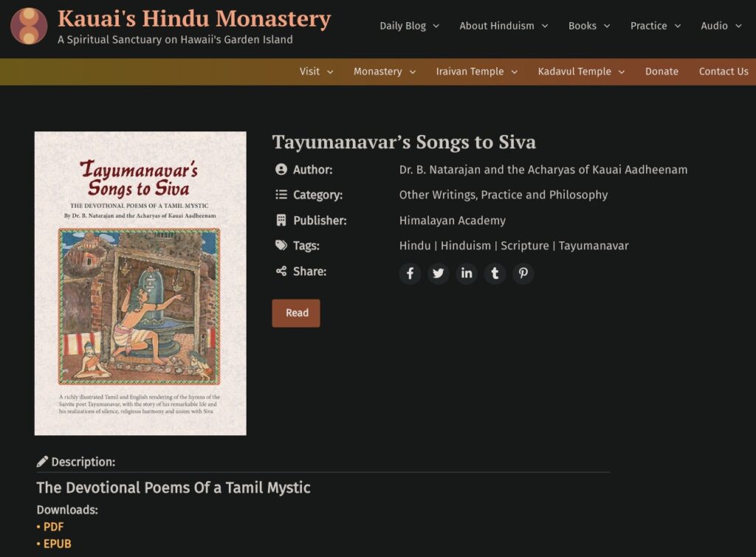
Task: Share the book on Facebook
Action: click(x=410, y=274)
